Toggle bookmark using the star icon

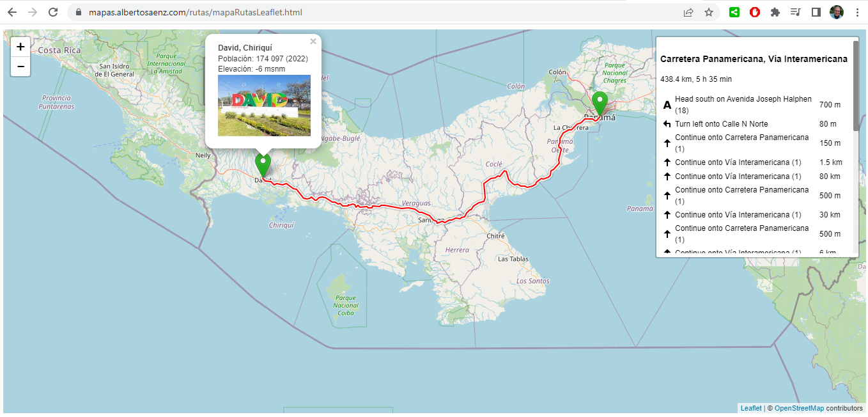[x=709, y=12]
